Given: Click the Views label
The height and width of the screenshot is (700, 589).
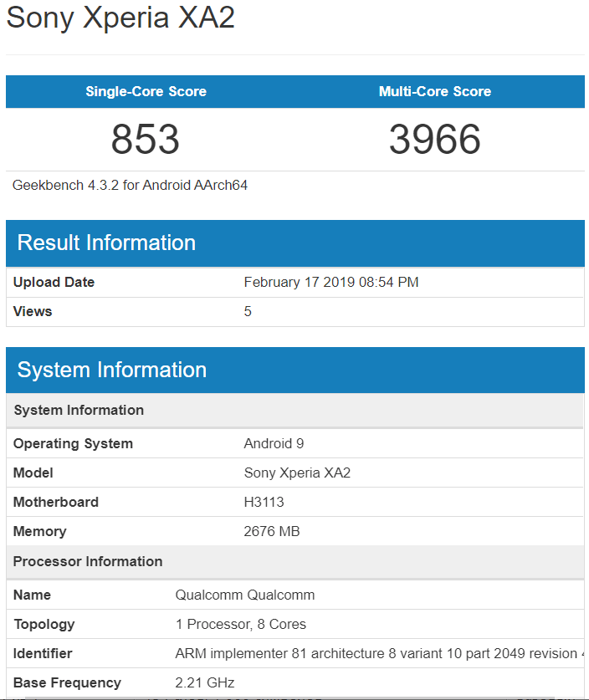Looking at the screenshot, I should coord(33,312).
